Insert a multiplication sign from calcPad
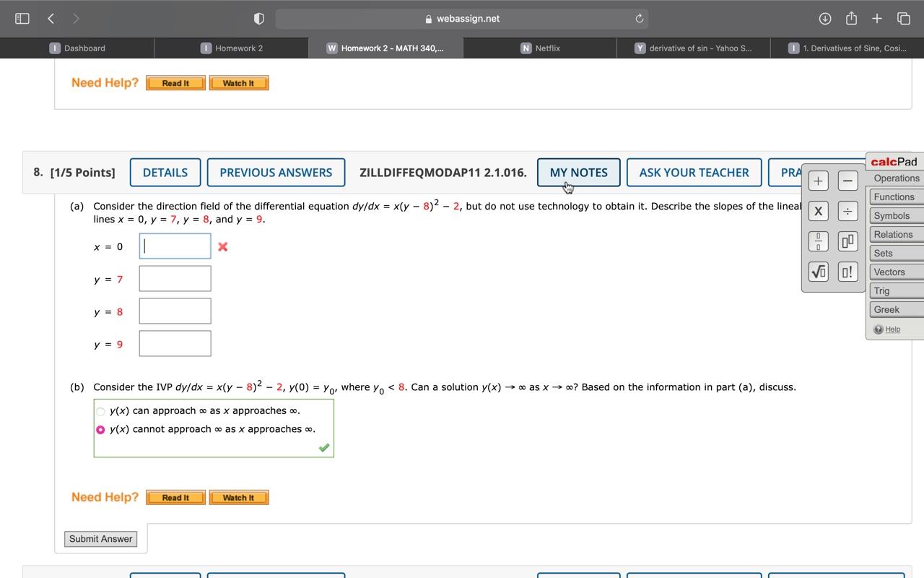924x578 pixels. coord(817,211)
